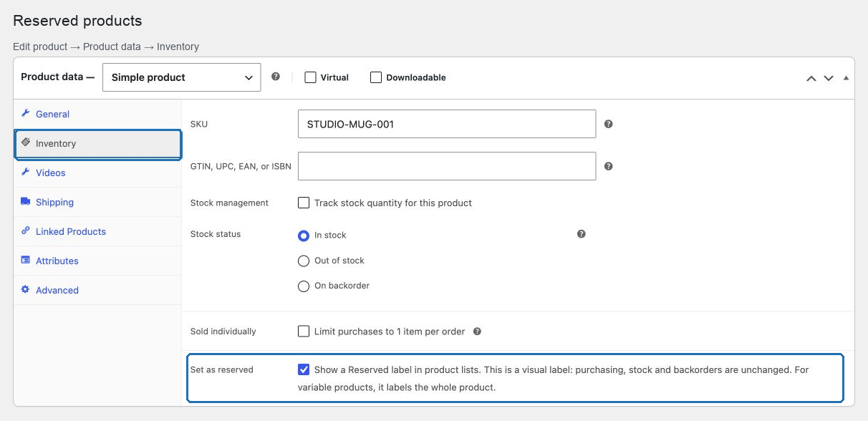Screen dimensions: 868x421
Task: Tick the Downloadable checkbox
Action: 376,77
